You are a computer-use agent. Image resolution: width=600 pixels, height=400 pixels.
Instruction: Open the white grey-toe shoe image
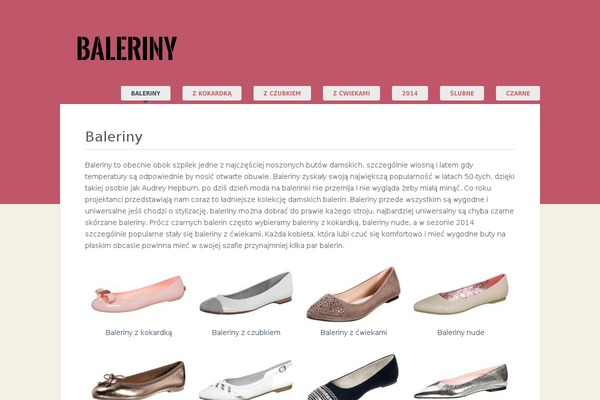coord(246,293)
